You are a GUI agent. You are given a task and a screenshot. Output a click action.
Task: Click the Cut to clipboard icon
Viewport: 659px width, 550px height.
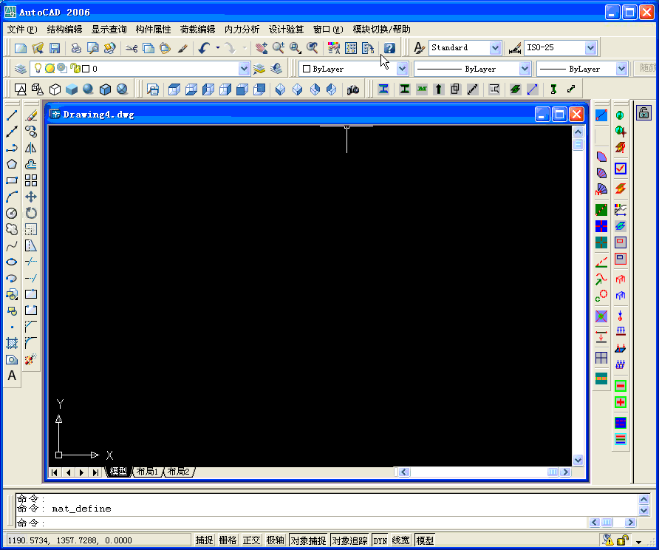(x=132, y=48)
